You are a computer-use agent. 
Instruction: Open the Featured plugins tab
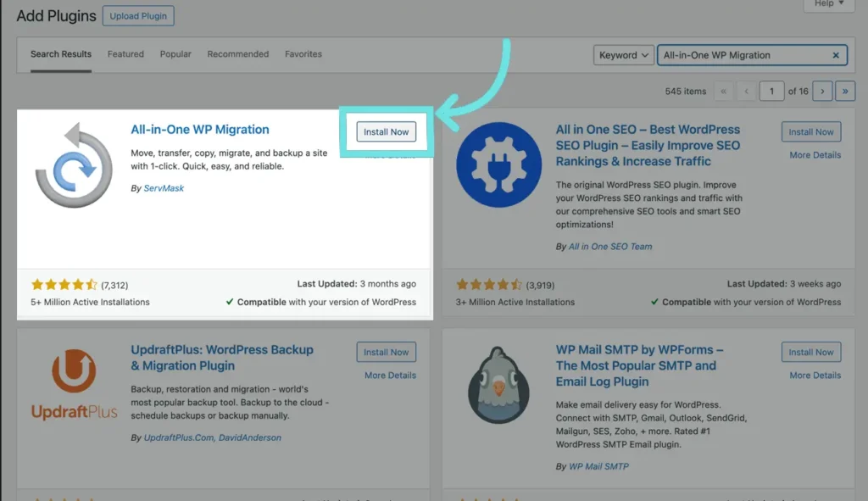(125, 54)
